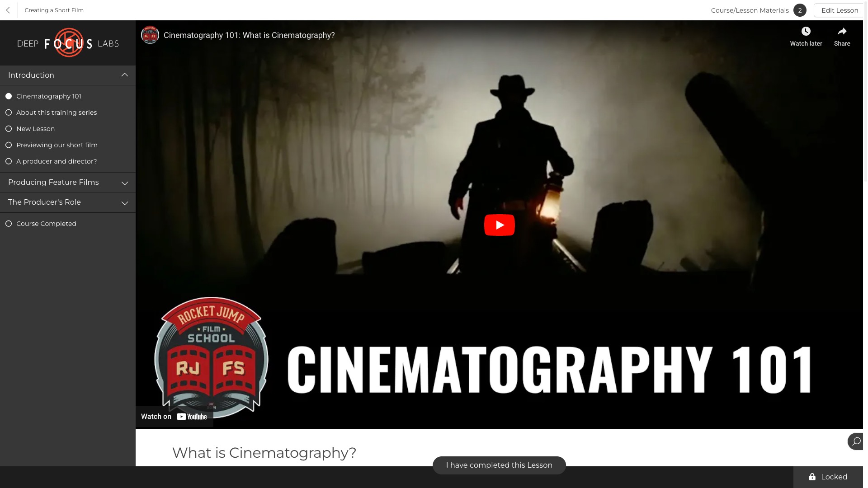868x488 pixels.
Task: Click the back arrow icon
Action: point(8,10)
